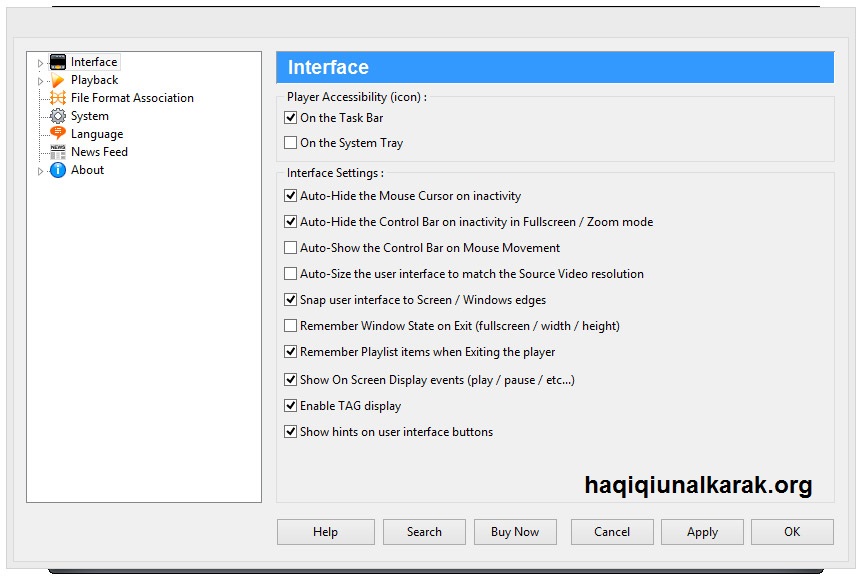
Task: Click the Player Accessibility (icon) group label
Action: click(356, 97)
